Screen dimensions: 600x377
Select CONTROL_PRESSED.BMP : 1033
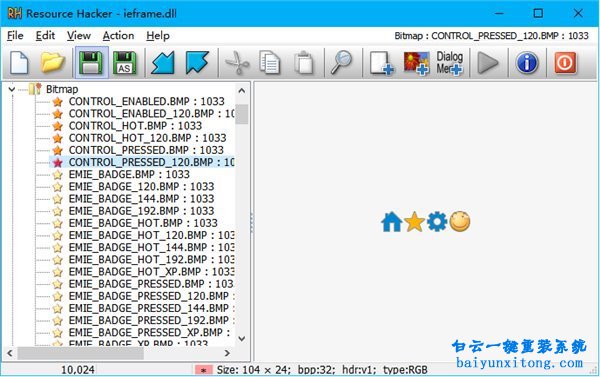(x=146, y=150)
